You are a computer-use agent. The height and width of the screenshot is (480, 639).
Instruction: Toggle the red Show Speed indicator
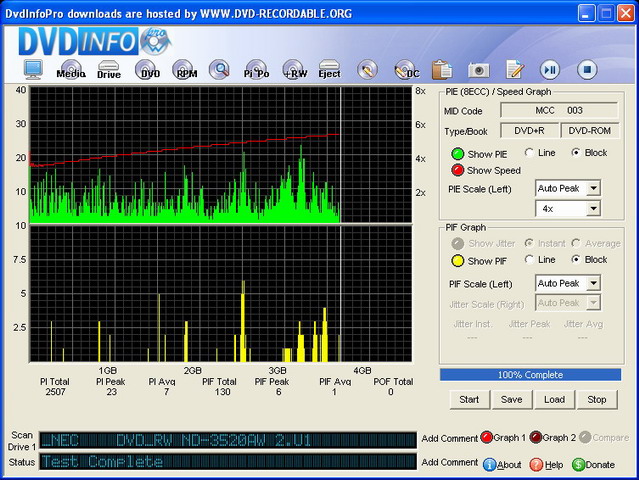pos(458,170)
